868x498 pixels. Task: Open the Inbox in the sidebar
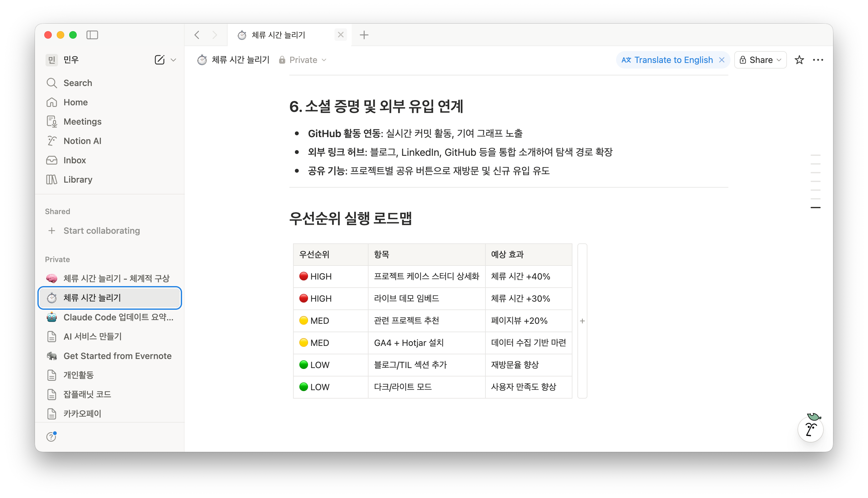point(109,160)
